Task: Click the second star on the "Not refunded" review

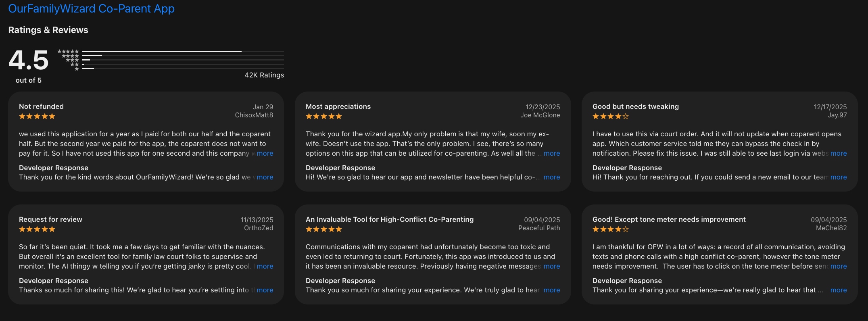Action: [x=29, y=116]
